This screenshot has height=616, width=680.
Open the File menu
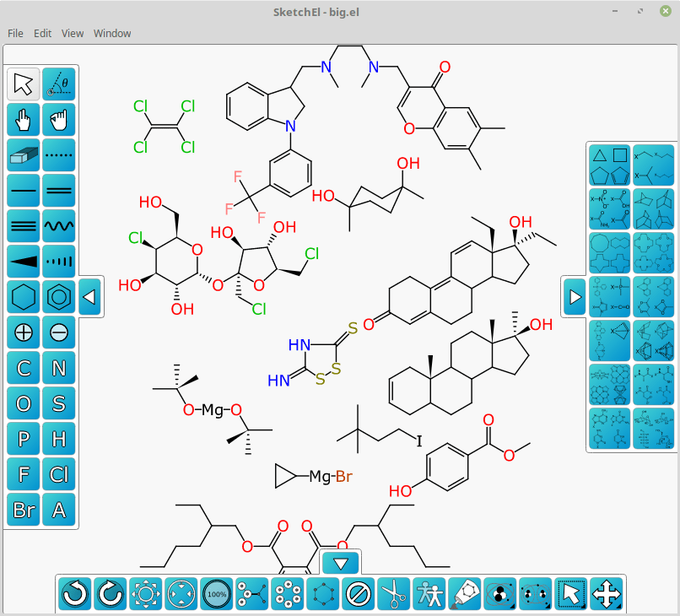pyautogui.click(x=15, y=34)
